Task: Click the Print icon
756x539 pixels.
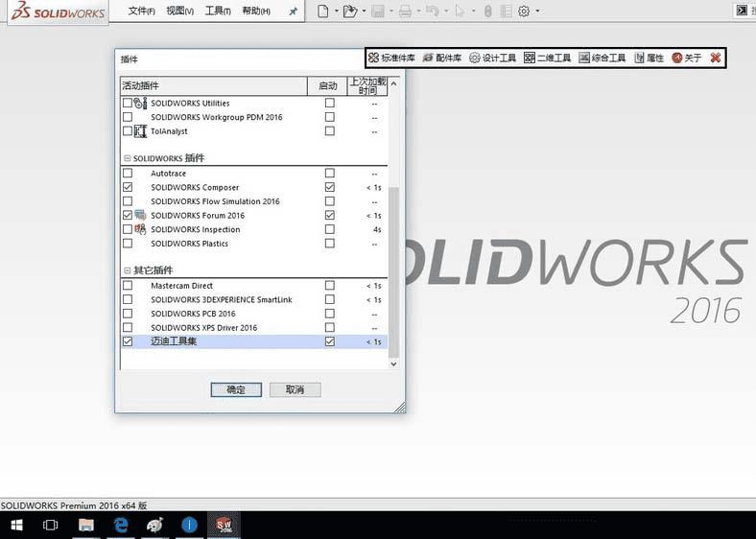Action: [x=405, y=12]
